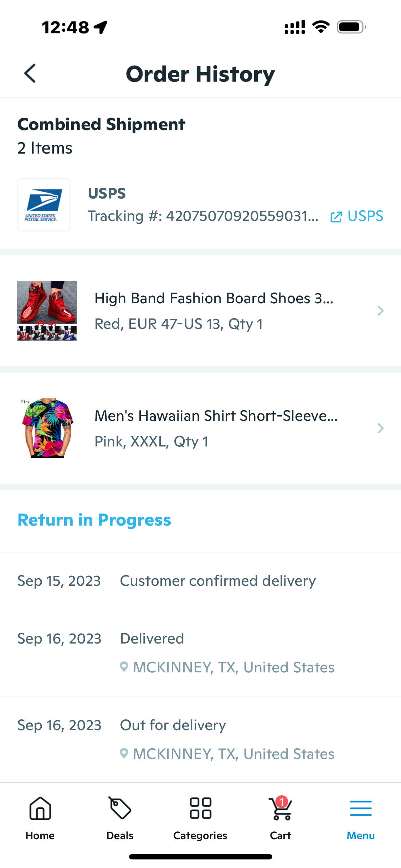This screenshot has height=868, width=401.
Task: Open the Return in Progress status
Action: 94,520
